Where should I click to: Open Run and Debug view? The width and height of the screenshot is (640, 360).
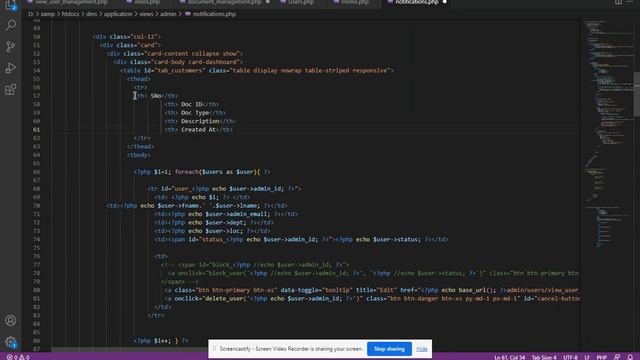tap(11, 68)
